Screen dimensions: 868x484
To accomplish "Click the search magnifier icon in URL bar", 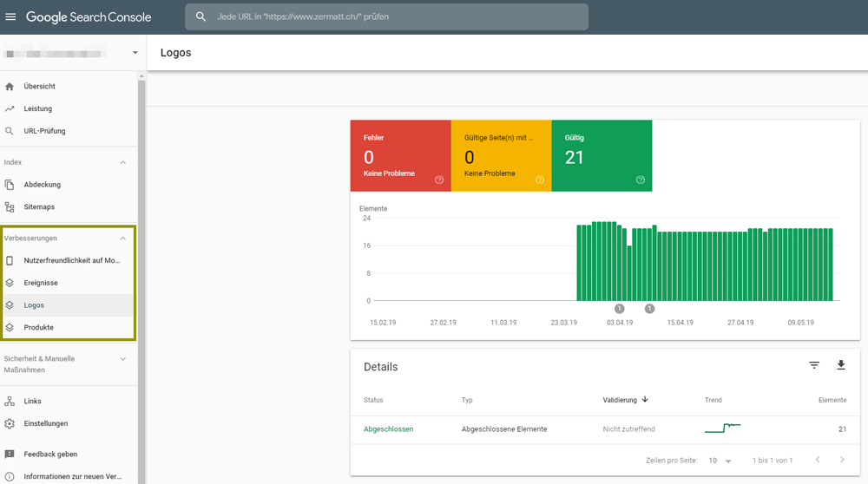I will [x=201, y=16].
